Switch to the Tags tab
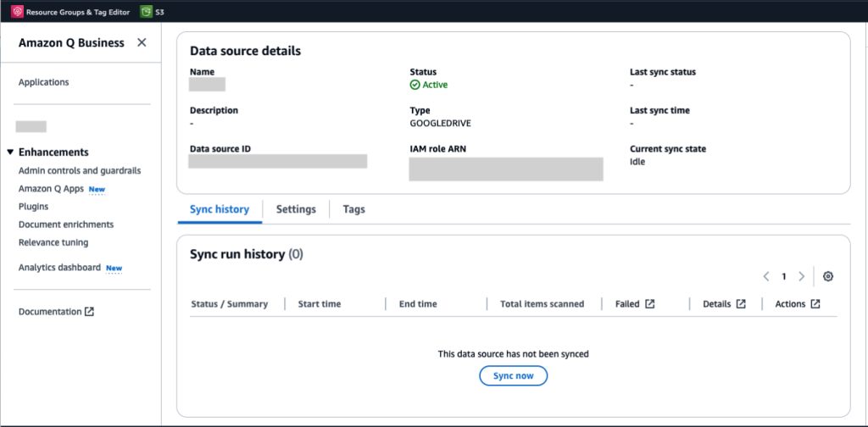Screen dimensions: 868x427 click(x=353, y=209)
